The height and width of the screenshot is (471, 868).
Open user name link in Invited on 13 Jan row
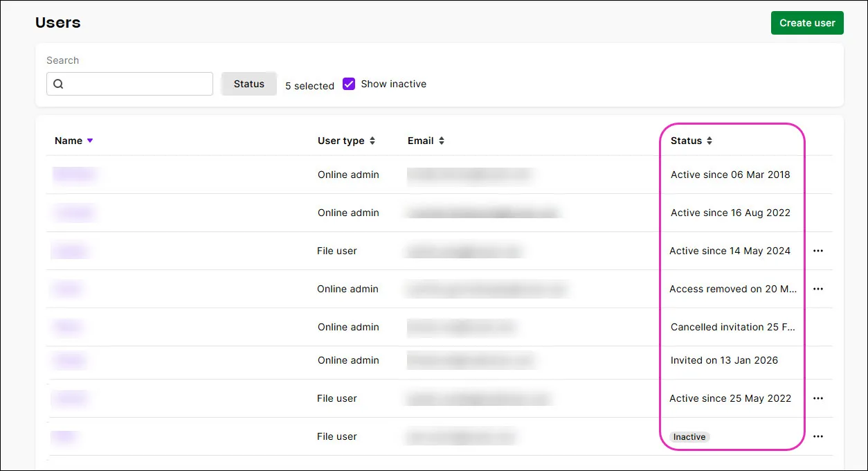pyautogui.click(x=69, y=360)
